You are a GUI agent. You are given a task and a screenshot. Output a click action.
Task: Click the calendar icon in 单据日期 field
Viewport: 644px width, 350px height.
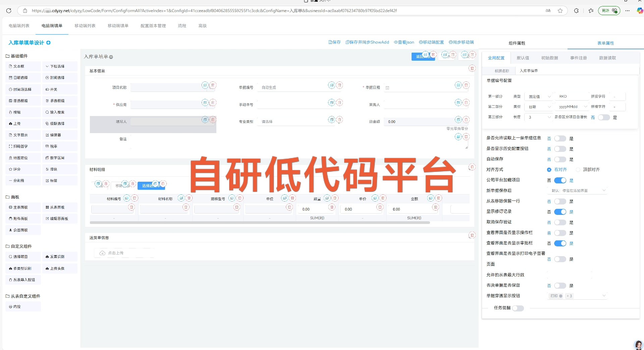(387, 88)
